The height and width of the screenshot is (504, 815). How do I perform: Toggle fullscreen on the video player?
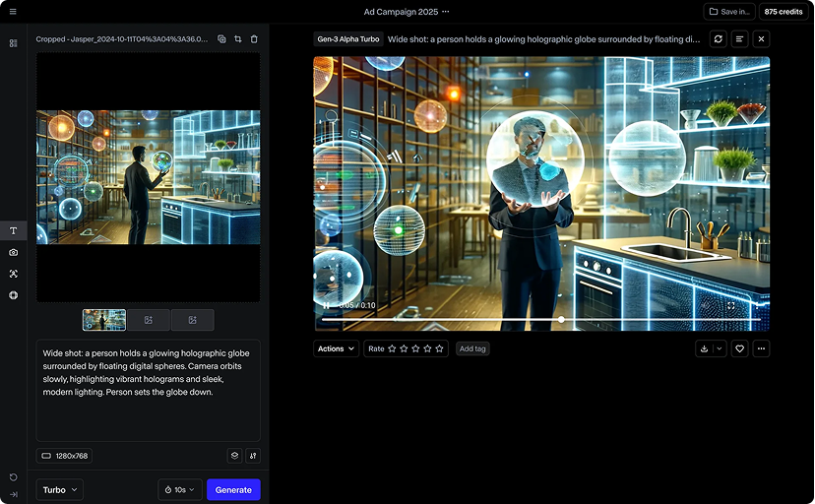point(730,305)
